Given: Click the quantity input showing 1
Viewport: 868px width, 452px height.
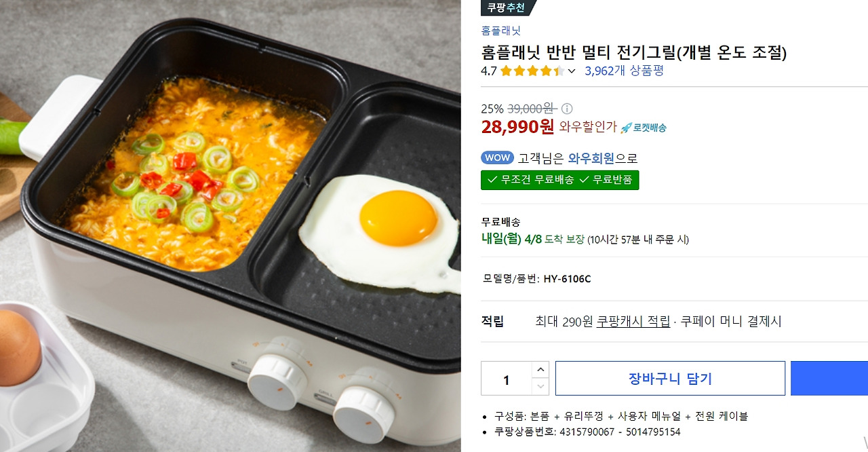Looking at the screenshot, I should (507, 379).
